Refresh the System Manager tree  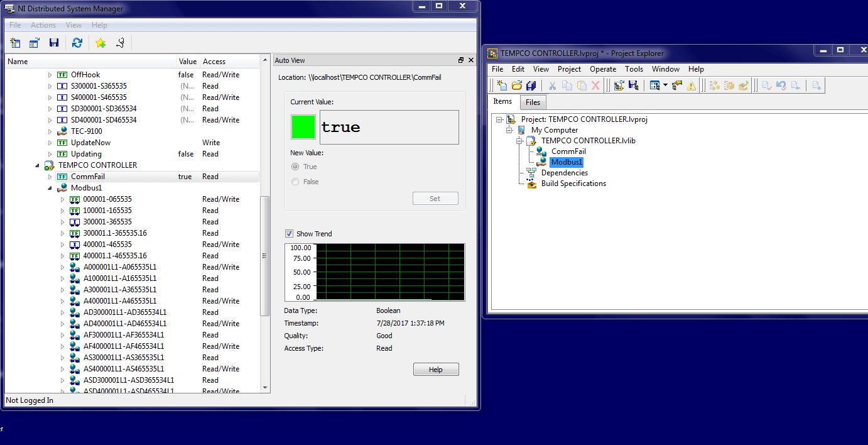[77, 43]
